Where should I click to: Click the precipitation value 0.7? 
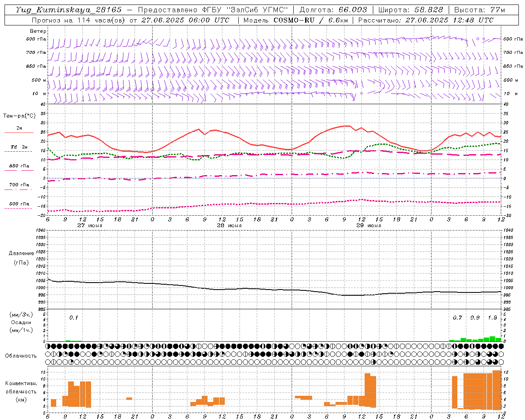[458, 318]
